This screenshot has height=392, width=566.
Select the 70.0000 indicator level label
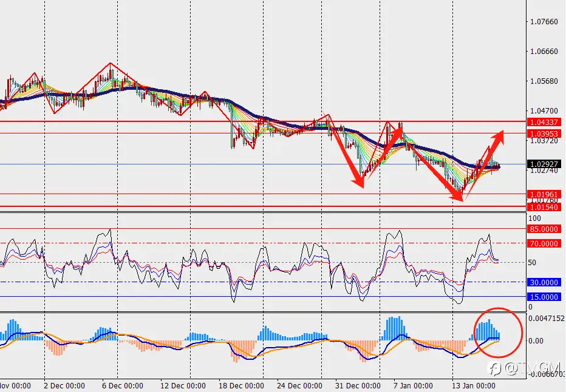click(x=544, y=244)
